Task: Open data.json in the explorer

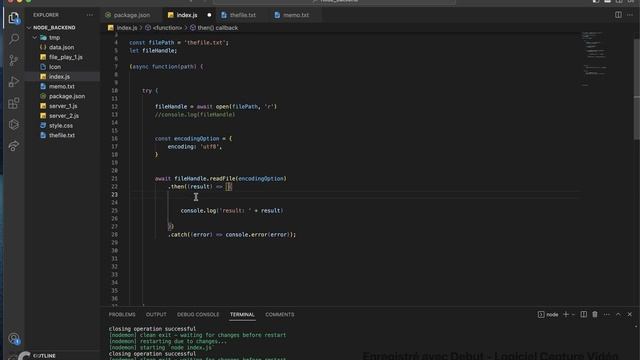Action: tap(62, 47)
